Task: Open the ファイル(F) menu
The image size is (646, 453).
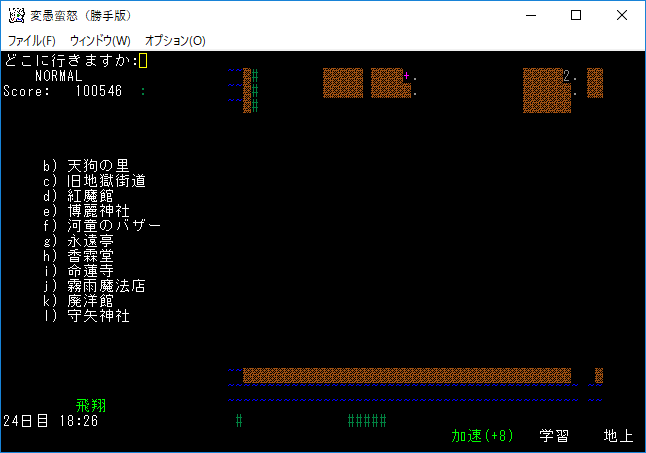Action: click(31, 41)
